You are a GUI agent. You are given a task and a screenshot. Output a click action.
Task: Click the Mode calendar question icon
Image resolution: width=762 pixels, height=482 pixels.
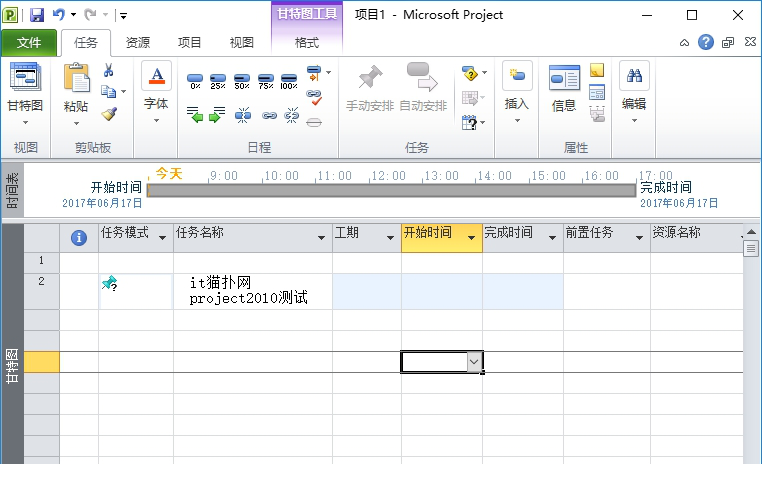pos(469,122)
